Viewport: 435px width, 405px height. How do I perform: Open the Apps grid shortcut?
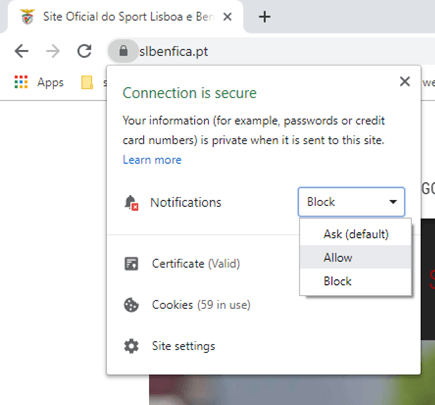(39, 82)
